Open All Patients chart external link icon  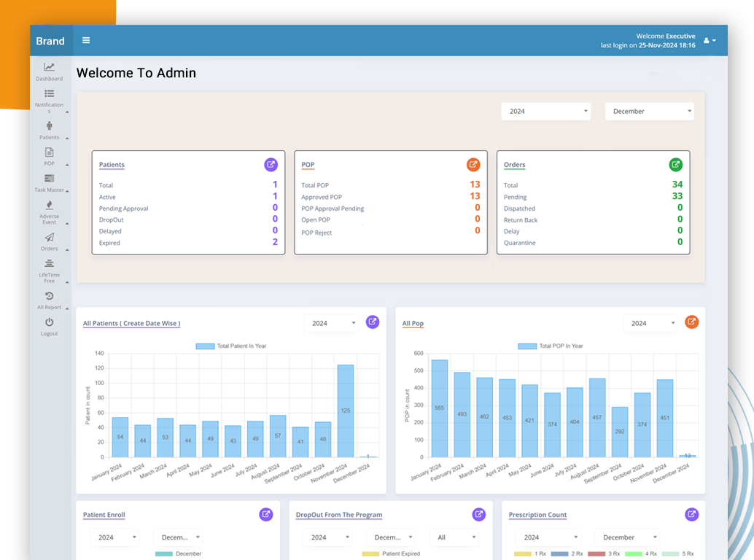pos(373,322)
